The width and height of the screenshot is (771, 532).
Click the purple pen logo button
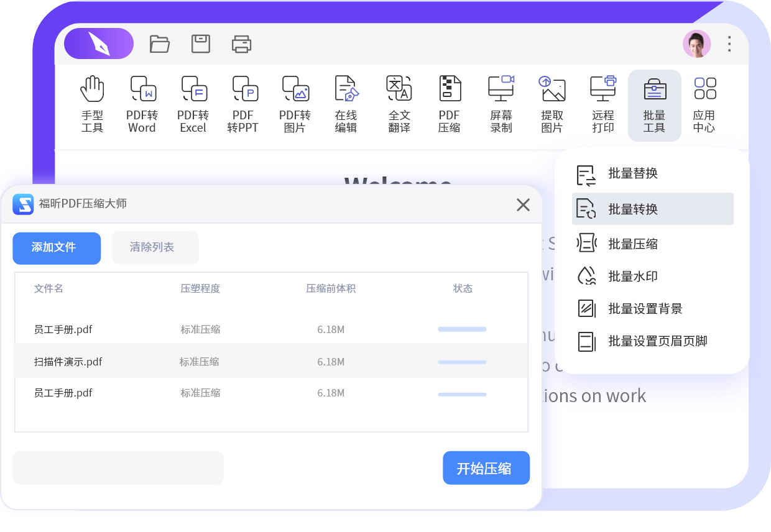99,44
